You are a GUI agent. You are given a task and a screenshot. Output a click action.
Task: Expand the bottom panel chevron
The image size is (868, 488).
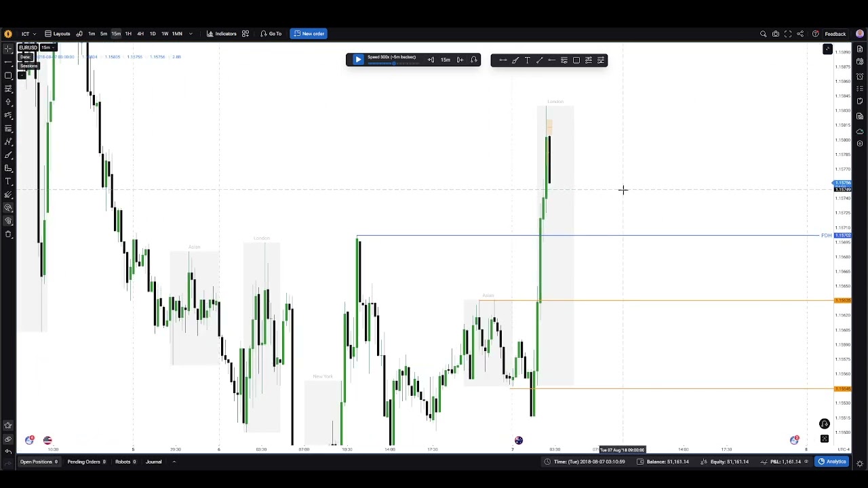(x=174, y=462)
